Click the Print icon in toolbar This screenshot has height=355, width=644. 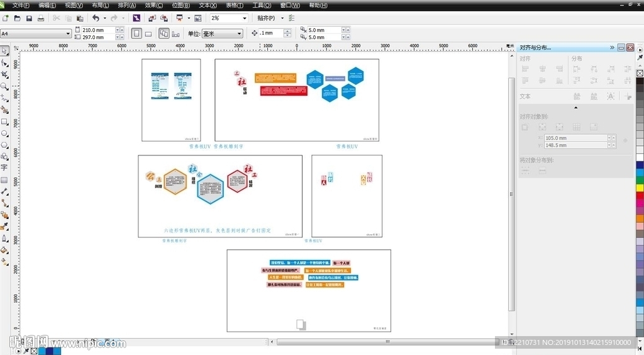click(x=41, y=18)
